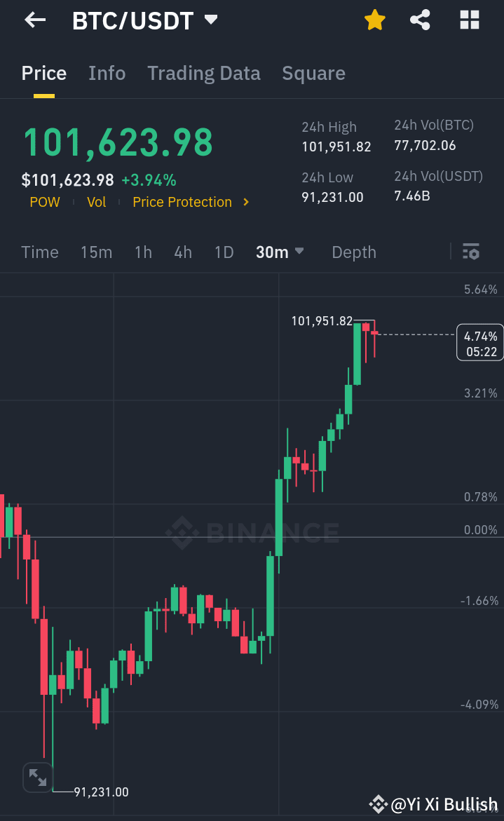Open the 30m interval dropdown arrow

pyautogui.click(x=299, y=252)
